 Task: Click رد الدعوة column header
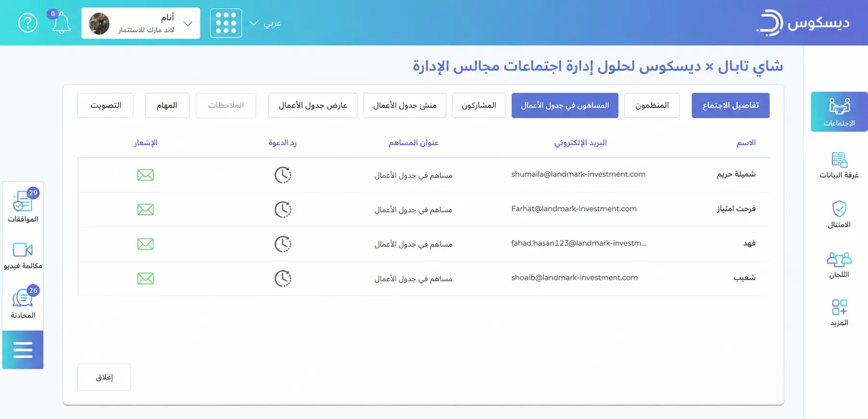coord(283,142)
